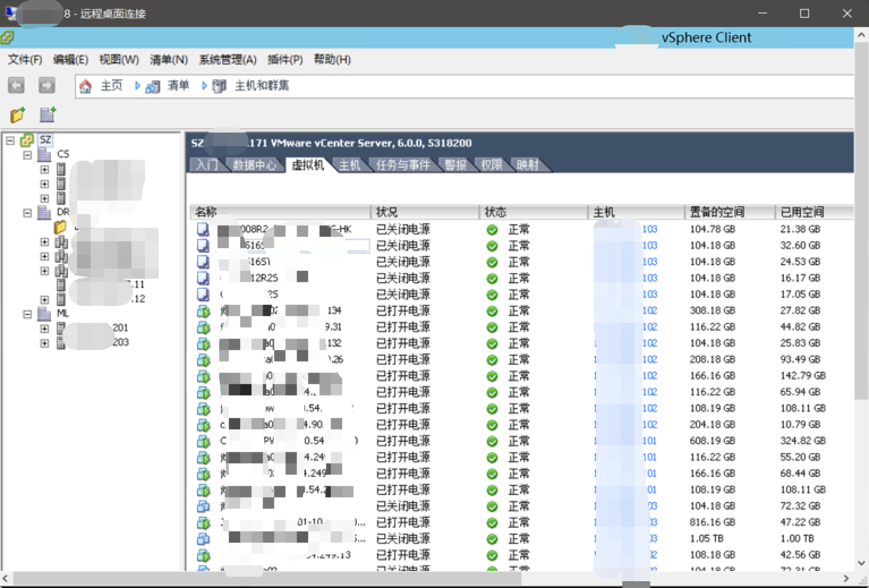The height and width of the screenshot is (588, 869).
Task: Click the forward navigation arrow button
Action: (46, 86)
